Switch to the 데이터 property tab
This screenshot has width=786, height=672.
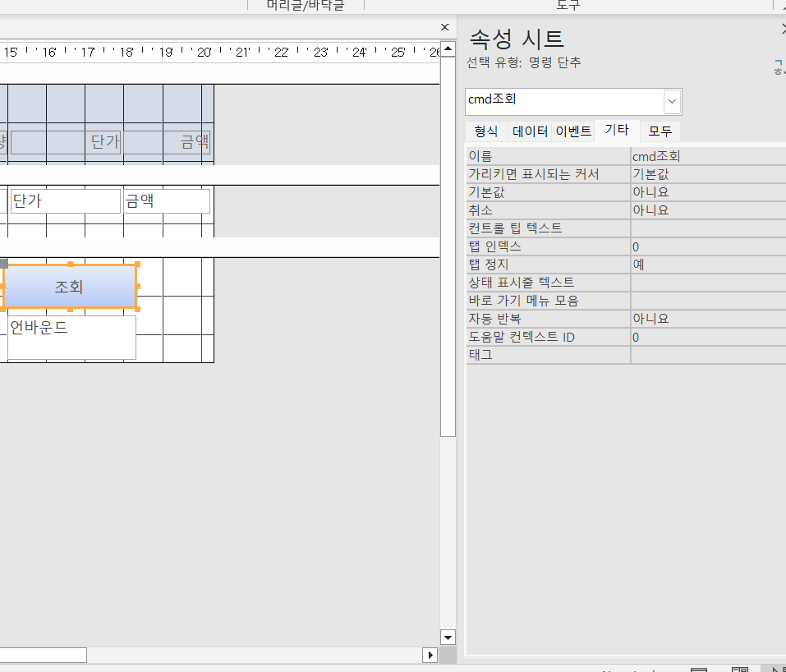(x=530, y=131)
